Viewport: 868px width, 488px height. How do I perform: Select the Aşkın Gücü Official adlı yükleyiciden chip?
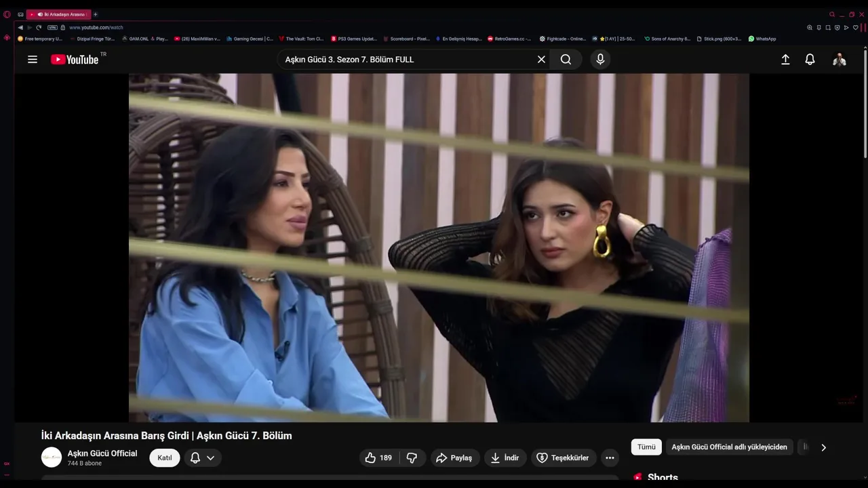730,447
